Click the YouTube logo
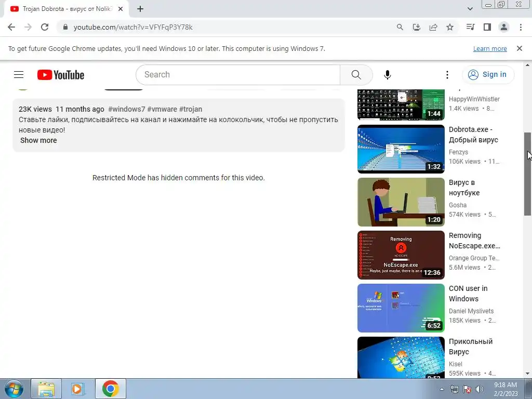 [61, 75]
